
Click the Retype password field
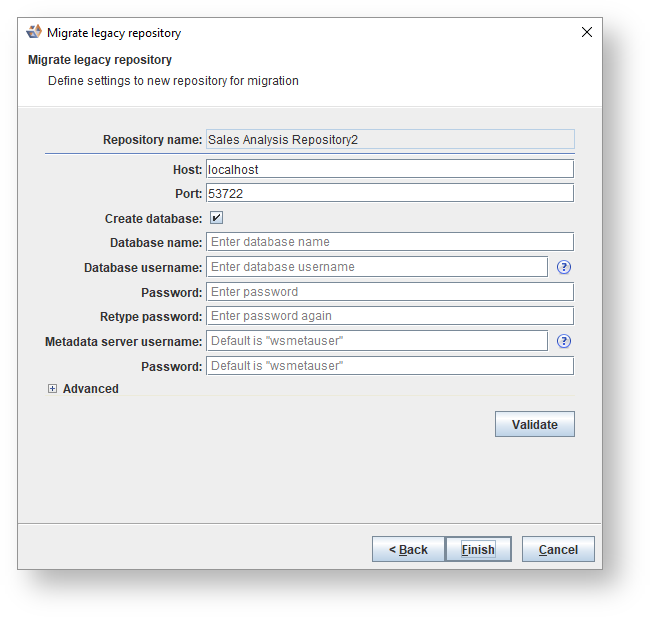click(389, 316)
